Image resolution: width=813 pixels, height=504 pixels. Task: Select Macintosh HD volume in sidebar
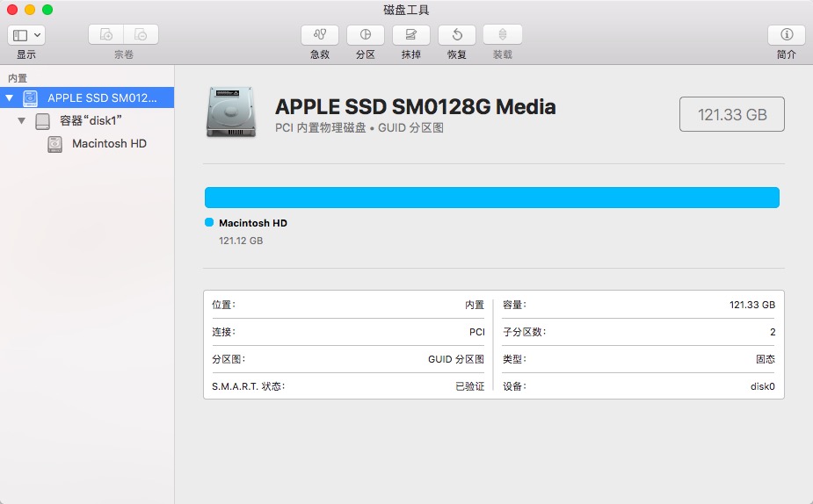click(x=109, y=143)
